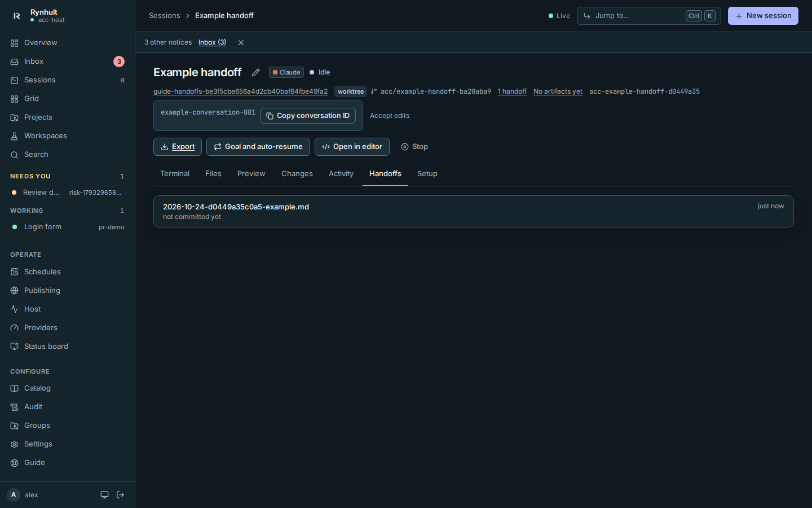Switch to the Terminal tab
812x508 pixels.
(x=175, y=174)
